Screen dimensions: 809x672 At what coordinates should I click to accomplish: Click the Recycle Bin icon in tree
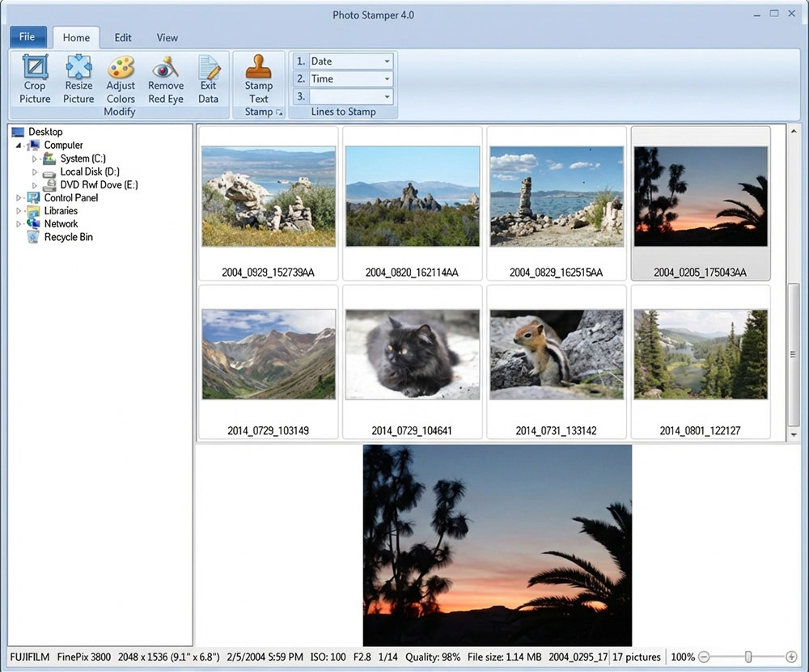click(x=33, y=237)
